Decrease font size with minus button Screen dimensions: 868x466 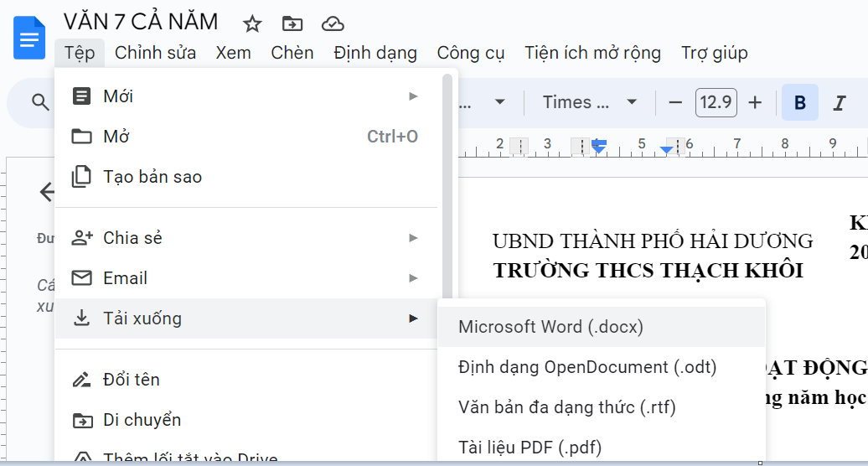tap(674, 102)
